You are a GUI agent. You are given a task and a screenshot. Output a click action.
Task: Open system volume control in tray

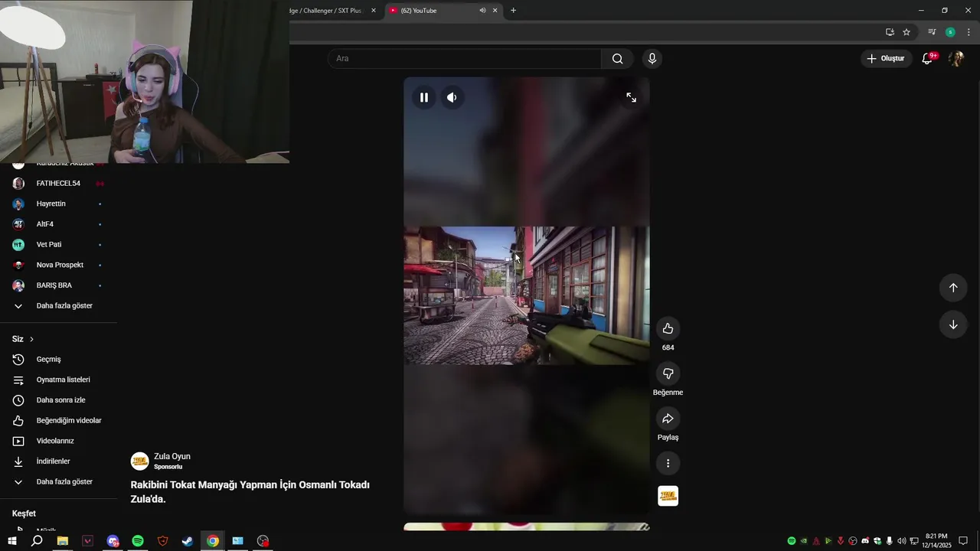point(901,541)
